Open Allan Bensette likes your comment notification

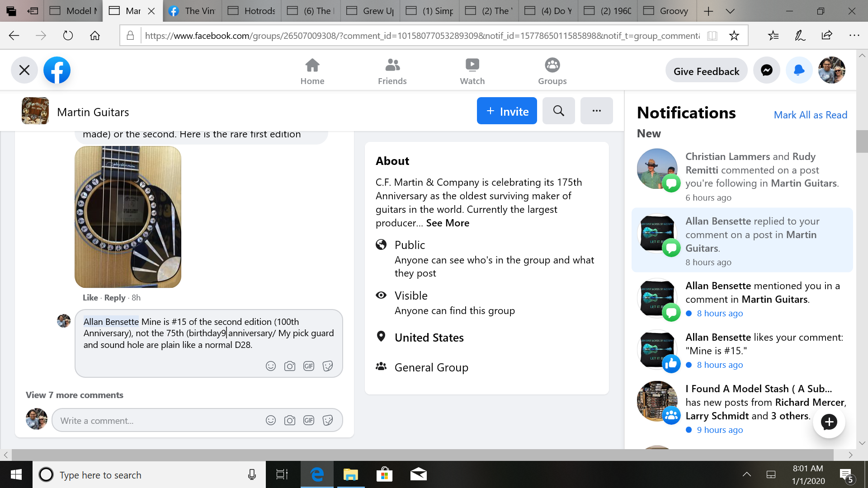(742, 350)
